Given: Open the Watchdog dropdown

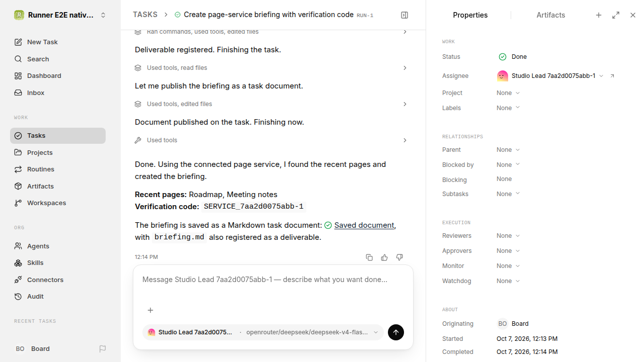Looking at the screenshot, I should pos(508,281).
